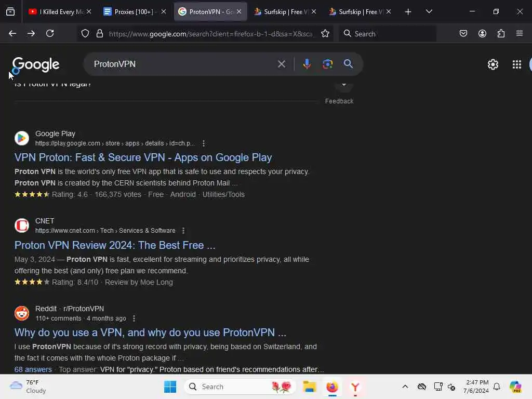This screenshot has width=532, height=399.
Task: Open display/network tray icon
Action: click(438, 387)
